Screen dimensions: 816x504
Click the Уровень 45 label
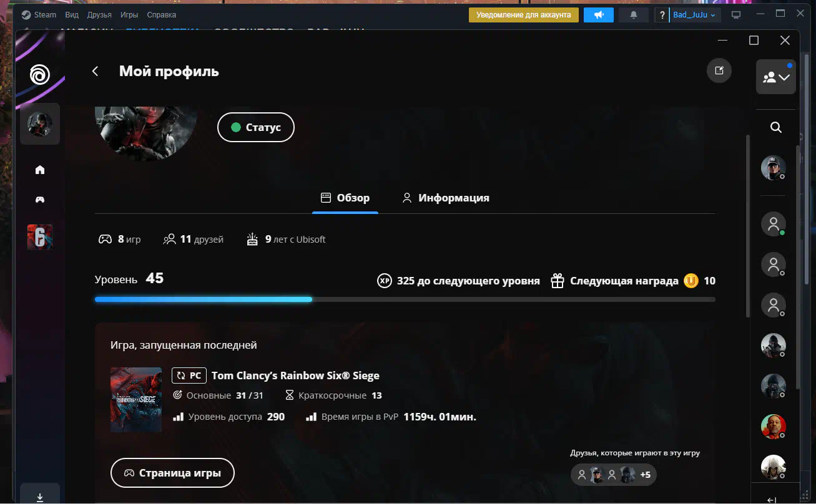click(x=129, y=279)
